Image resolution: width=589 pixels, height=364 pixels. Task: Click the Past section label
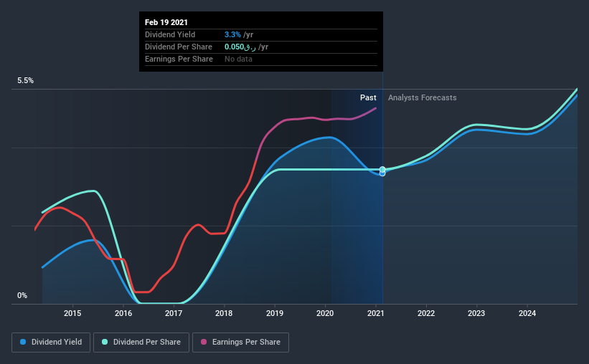pyautogui.click(x=368, y=97)
